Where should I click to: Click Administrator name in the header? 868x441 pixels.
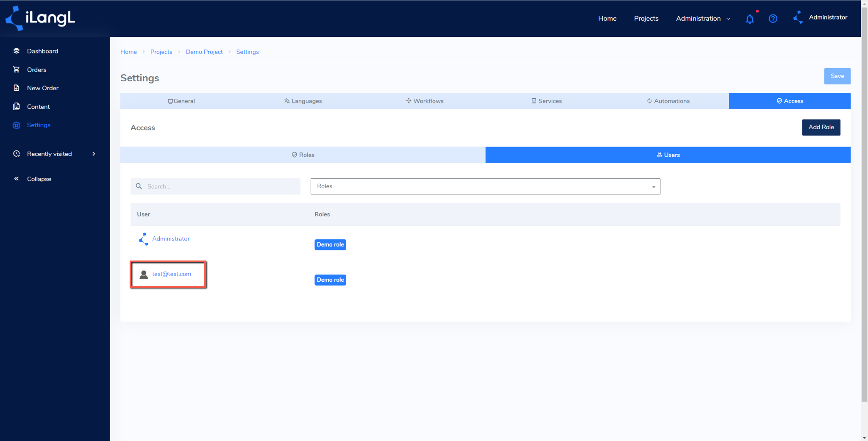[828, 17]
